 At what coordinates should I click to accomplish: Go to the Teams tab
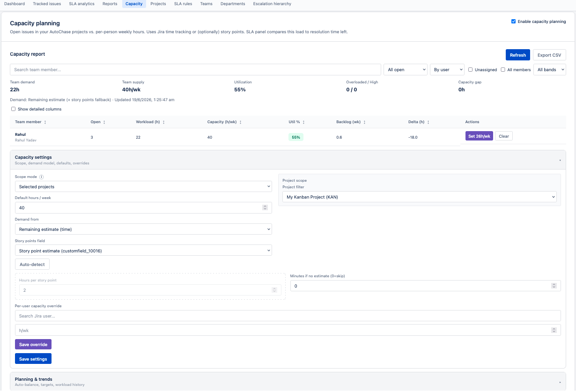pyautogui.click(x=206, y=4)
